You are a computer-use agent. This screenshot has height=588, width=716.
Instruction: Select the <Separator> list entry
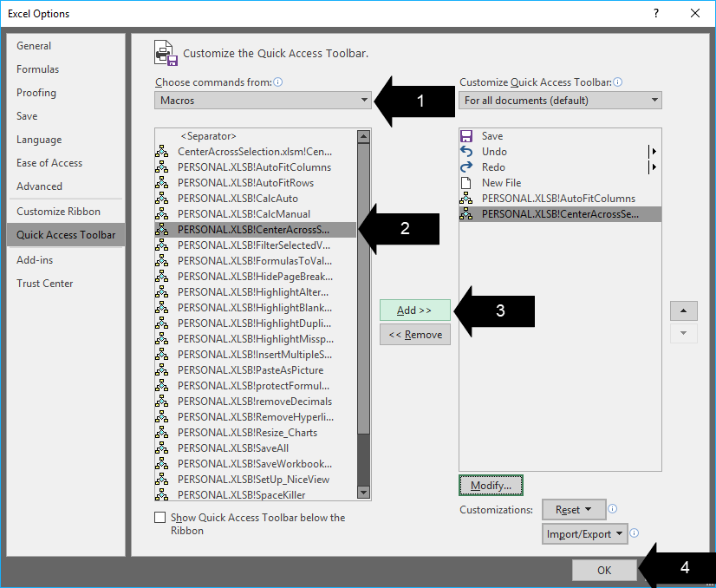coord(255,136)
